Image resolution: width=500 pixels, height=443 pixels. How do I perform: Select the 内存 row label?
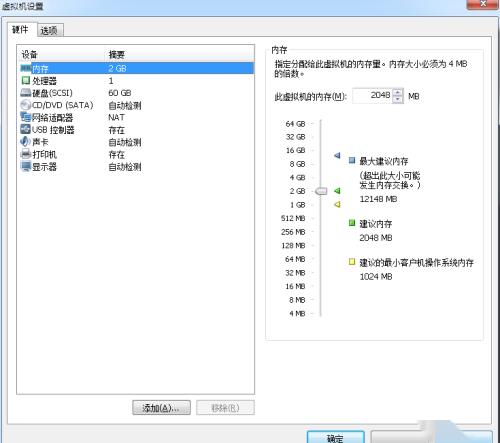coord(40,69)
